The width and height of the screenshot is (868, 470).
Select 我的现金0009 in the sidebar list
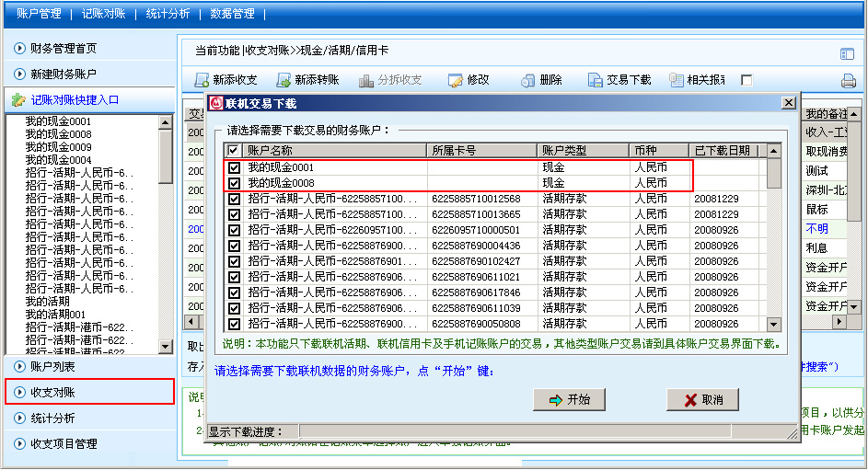tap(58, 147)
